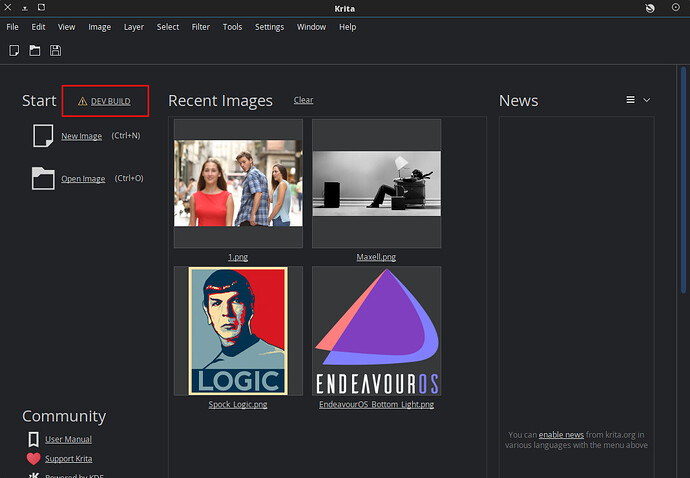Open the Support Krita link
Viewport: 690px width, 478px height.
69,459
